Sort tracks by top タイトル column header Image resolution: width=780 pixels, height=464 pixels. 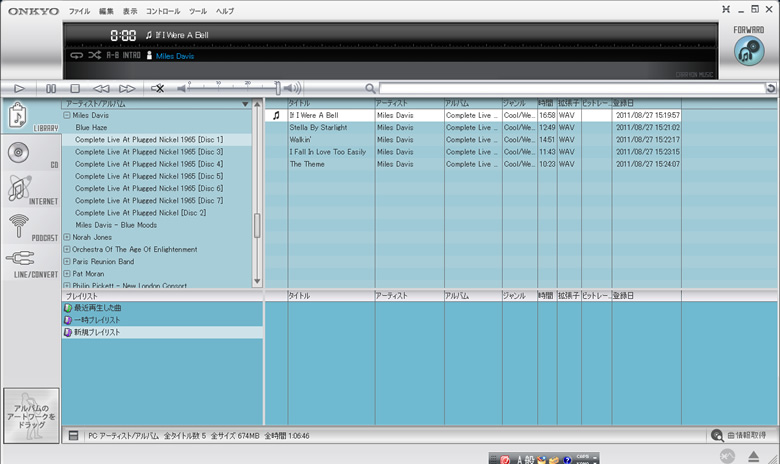pos(331,103)
